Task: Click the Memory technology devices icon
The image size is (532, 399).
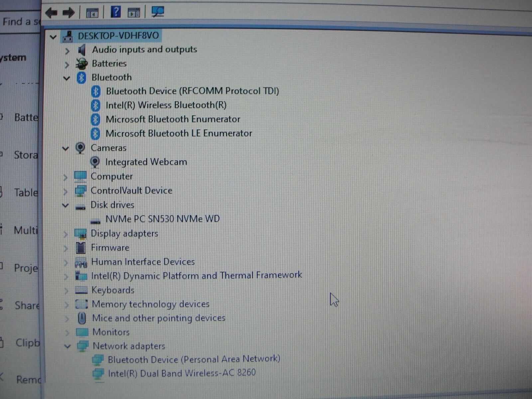Action: 81,304
